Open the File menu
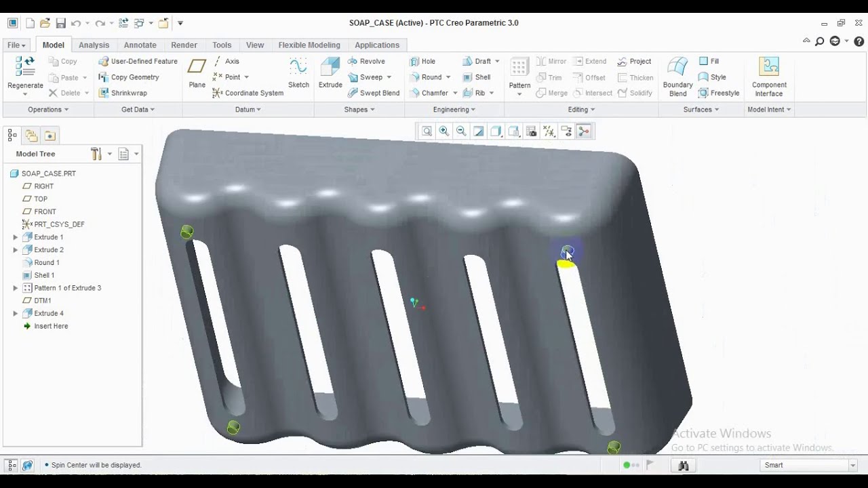Viewport: 868px width, 488px height. (16, 45)
